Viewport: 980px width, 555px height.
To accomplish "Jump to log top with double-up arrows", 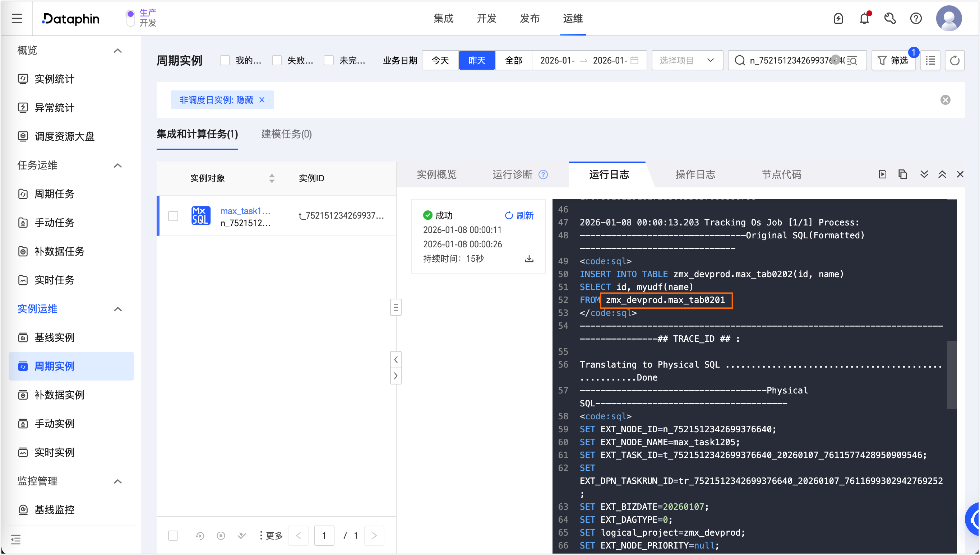I will (x=942, y=174).
